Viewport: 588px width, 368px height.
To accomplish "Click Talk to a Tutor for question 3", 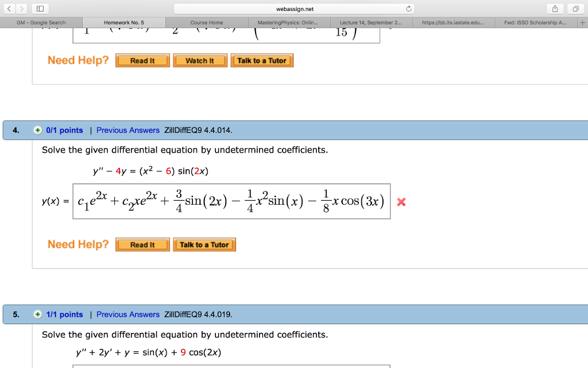I will [x=262, y=60].
